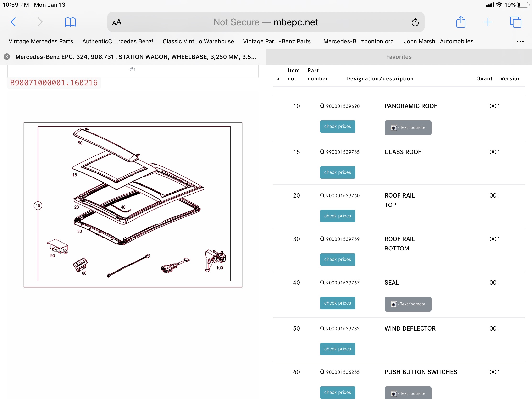
Task: Search part number 900001539690
Action: pos(340,106)
